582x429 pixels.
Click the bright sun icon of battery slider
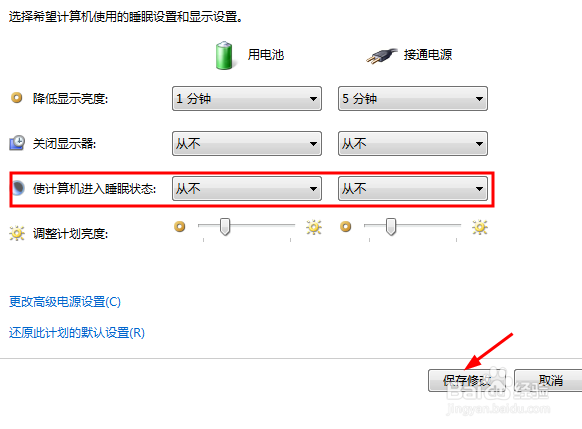(314, 227)
